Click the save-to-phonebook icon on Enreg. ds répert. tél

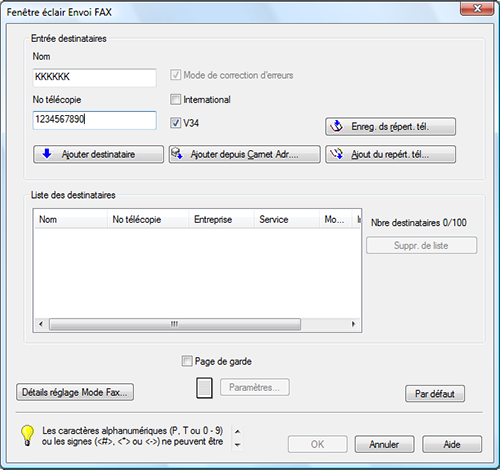click(x=336, y=126)
